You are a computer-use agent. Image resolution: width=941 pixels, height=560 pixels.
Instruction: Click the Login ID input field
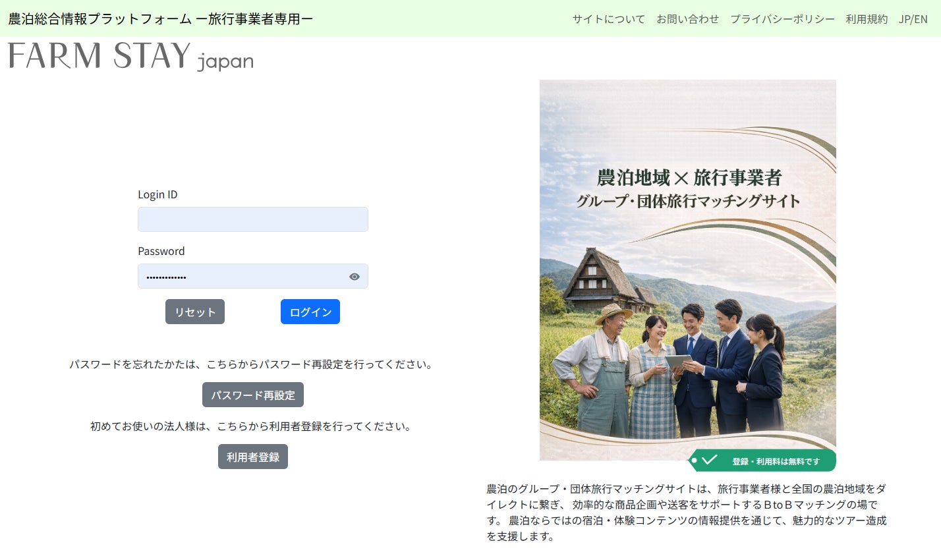pos(253,219)
